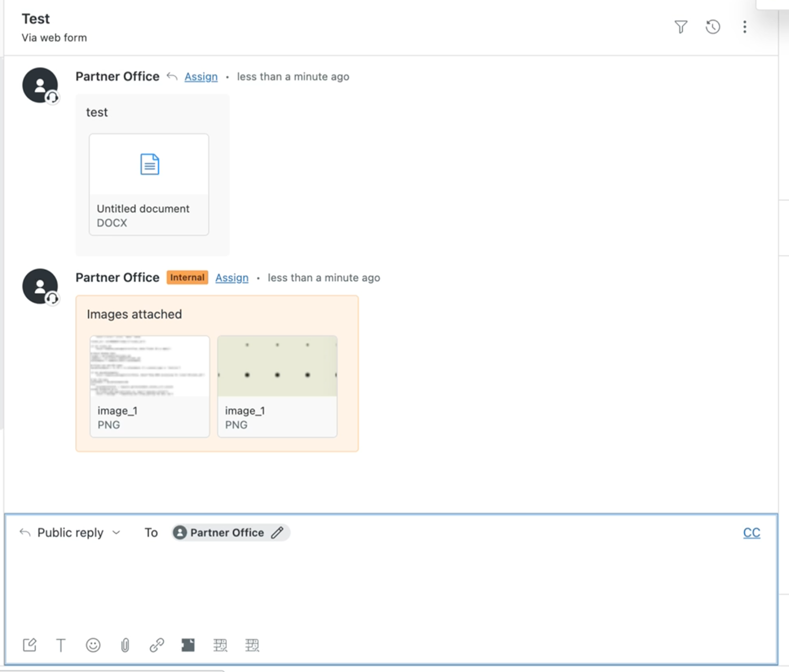Open Untitled document DOCX attachment
Image resolution: width=789 pixels, height=672 pixels.
[x=149, y=184]
